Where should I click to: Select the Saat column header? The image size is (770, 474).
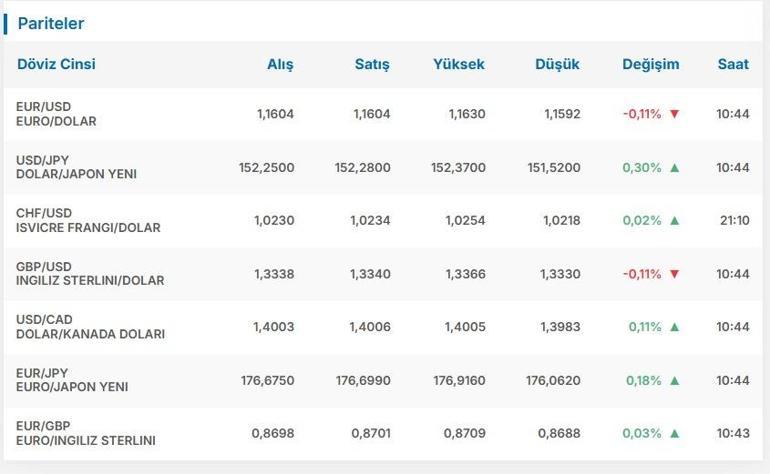pos(733,64)
